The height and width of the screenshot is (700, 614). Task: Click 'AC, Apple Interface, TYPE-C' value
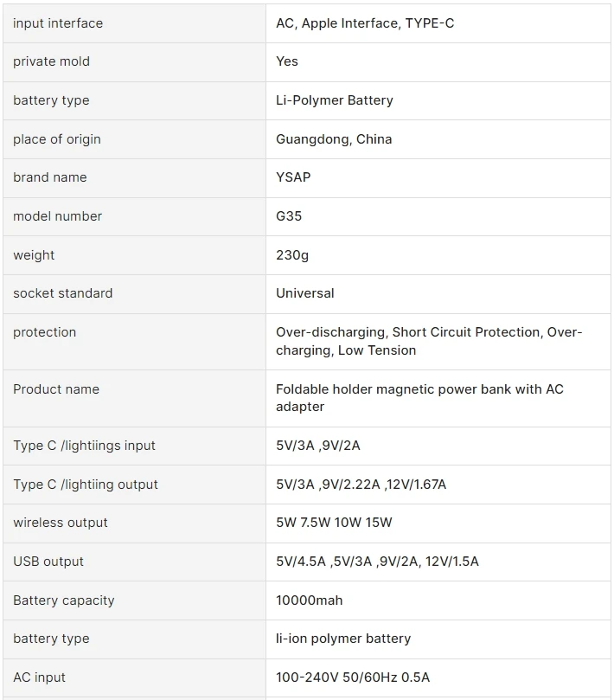click(x=364, y=23)
